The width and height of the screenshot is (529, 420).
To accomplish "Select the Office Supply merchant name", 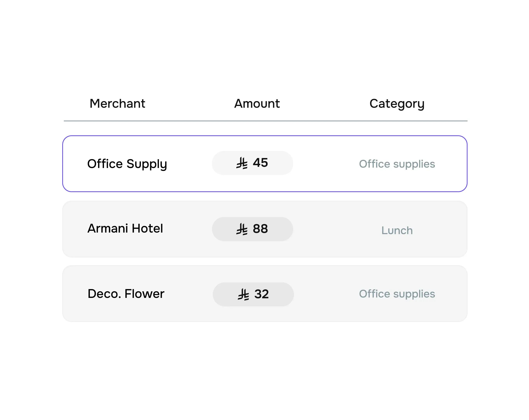I will 127,163.
